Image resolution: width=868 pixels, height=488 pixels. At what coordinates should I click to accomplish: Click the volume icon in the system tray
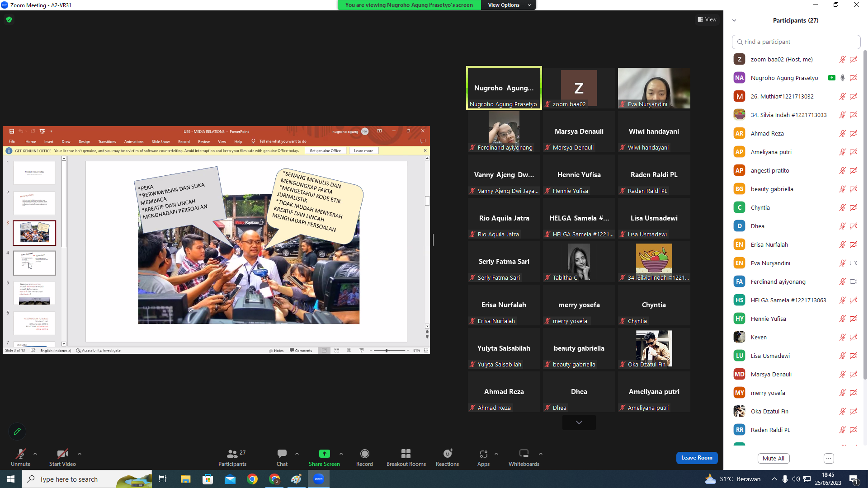point(796,479)
